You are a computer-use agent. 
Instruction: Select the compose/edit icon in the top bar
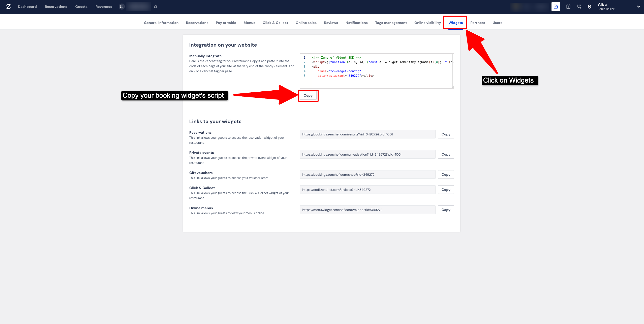556,6
